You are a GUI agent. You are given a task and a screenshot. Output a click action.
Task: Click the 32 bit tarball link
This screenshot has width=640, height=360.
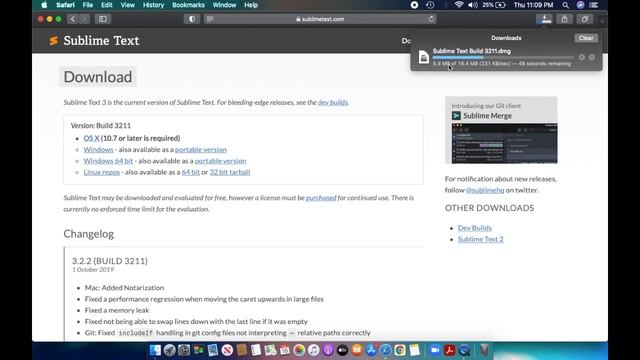tap(230, 172)
